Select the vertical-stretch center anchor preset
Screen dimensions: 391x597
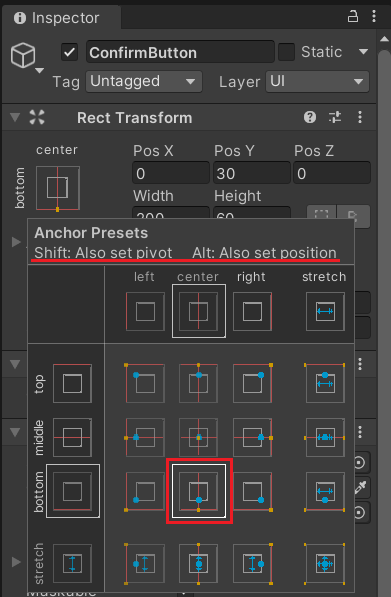click(x=198, y=564)
